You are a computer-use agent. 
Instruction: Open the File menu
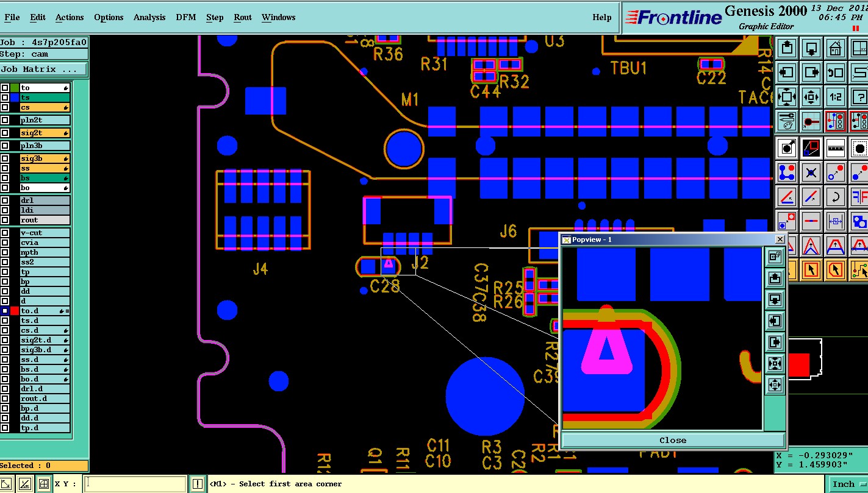pos(12,17)
